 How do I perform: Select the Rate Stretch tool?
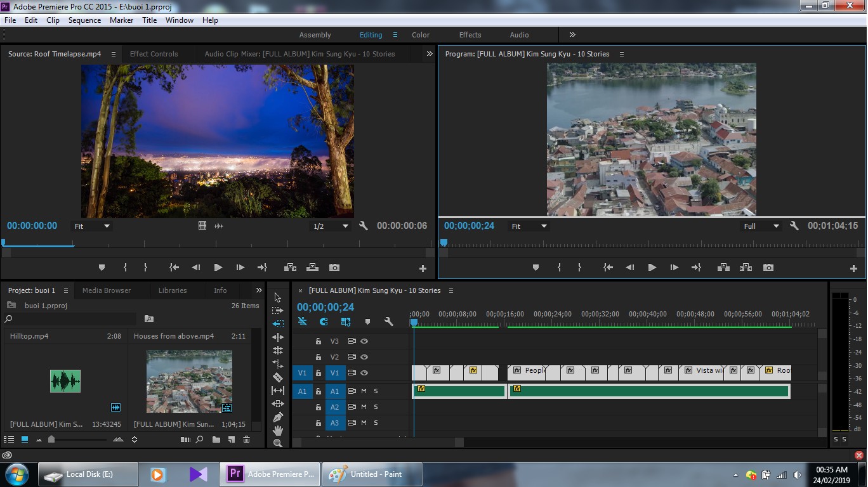click(277, 364)
